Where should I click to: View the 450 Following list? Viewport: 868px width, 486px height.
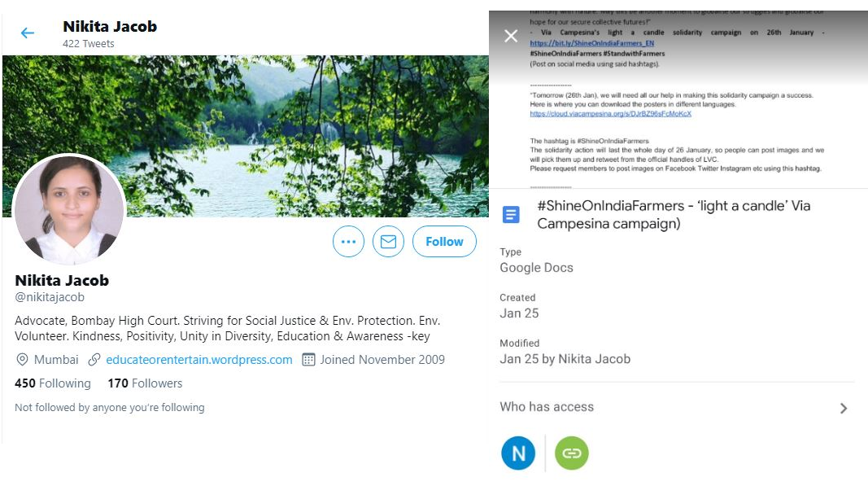tap(53, 383)
